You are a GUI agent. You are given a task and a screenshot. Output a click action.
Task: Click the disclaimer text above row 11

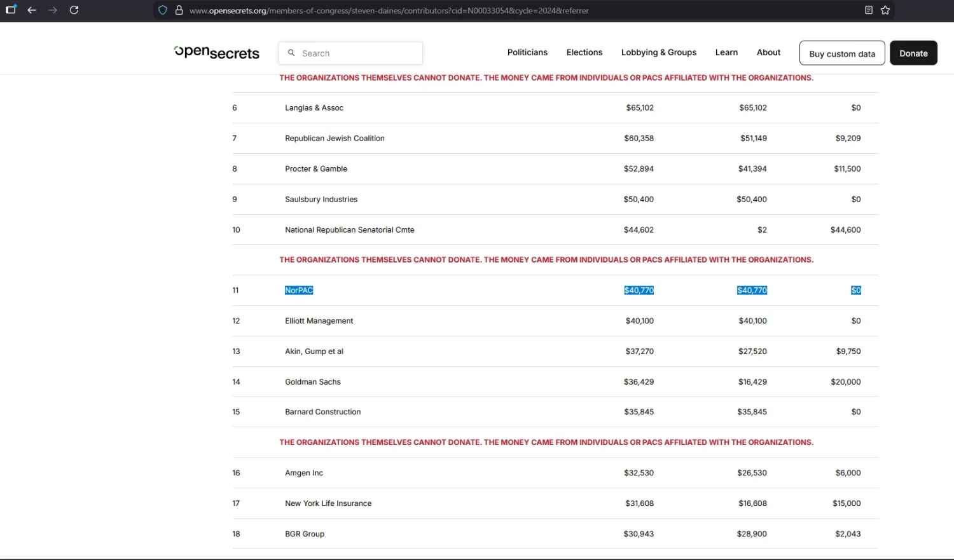point(546,260)
